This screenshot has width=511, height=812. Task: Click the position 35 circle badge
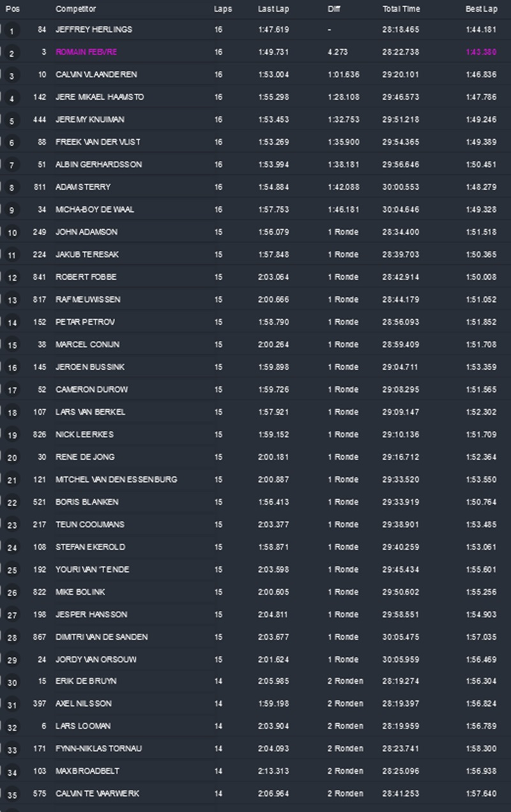tap(12, 795)
